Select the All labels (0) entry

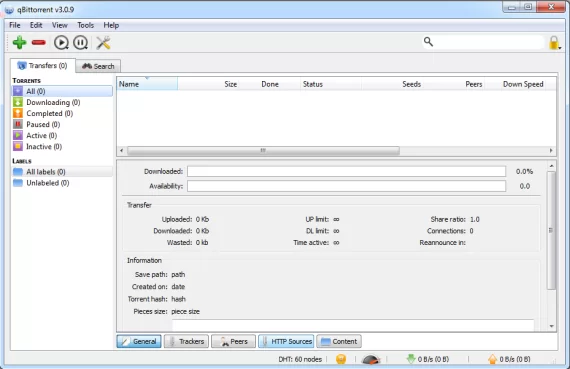pyautogui.click(x=63, y=172)
